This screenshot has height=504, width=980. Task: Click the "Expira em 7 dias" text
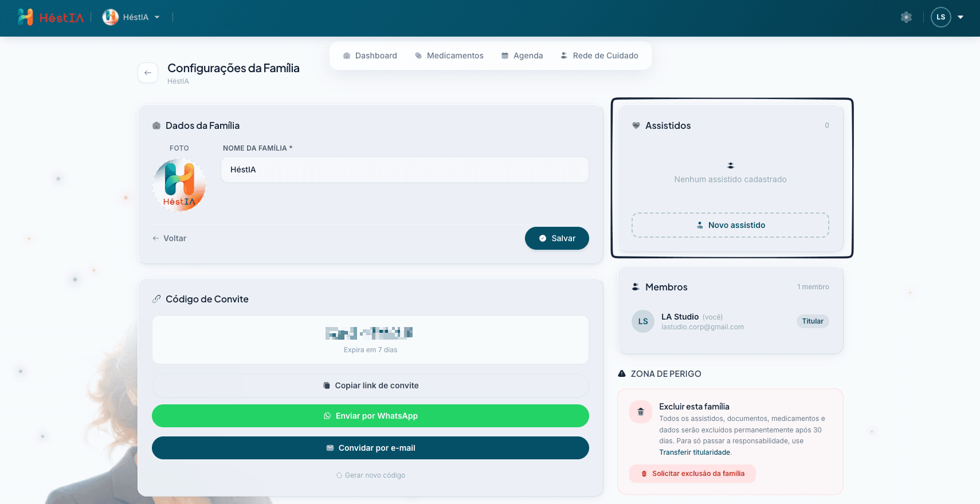(370, 350)
